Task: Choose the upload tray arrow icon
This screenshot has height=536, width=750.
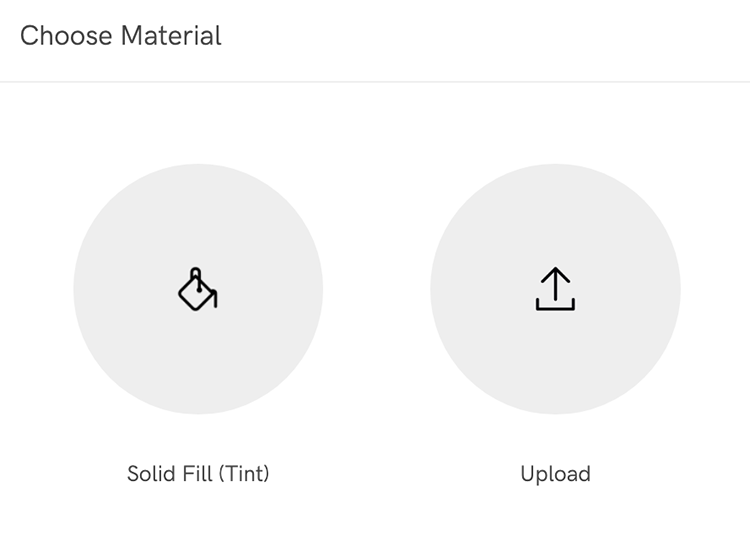Action: pyautogui.click(x=555, y=289)
